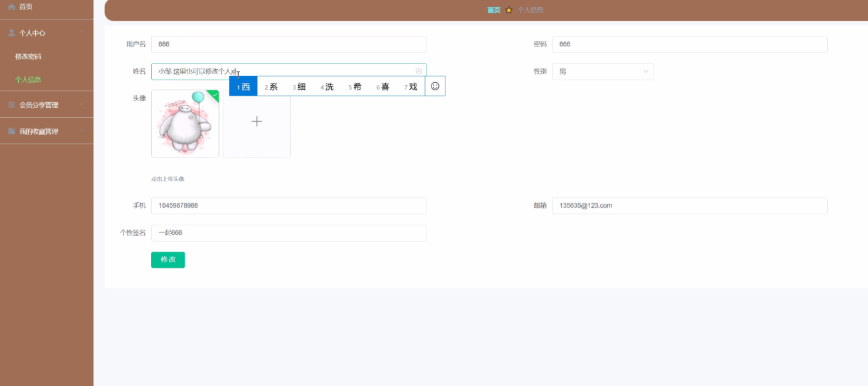This screenshot has width=868, height=386.
Task: Click the 手机 phone number field
Action: (x=288, y=205)
